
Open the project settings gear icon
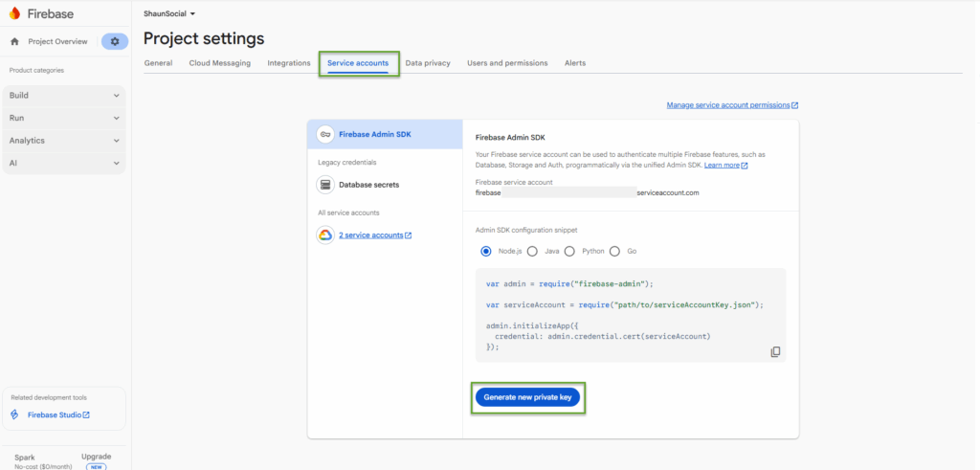click(115, 41)
